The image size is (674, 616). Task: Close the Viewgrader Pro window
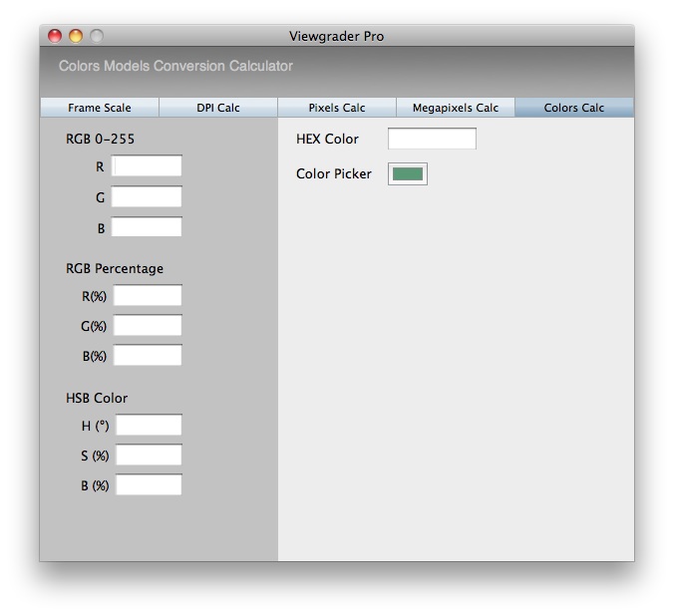click(x=55, y=36)
